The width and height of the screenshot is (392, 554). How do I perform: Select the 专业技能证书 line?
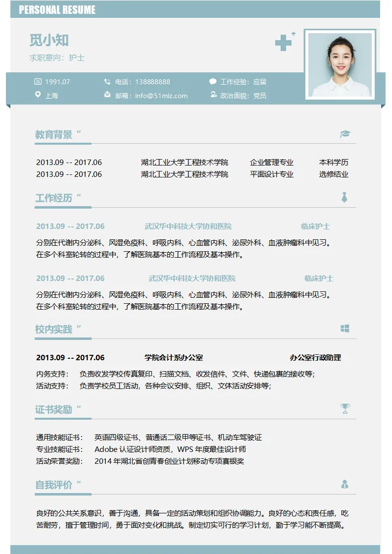[x=141, y=449]
